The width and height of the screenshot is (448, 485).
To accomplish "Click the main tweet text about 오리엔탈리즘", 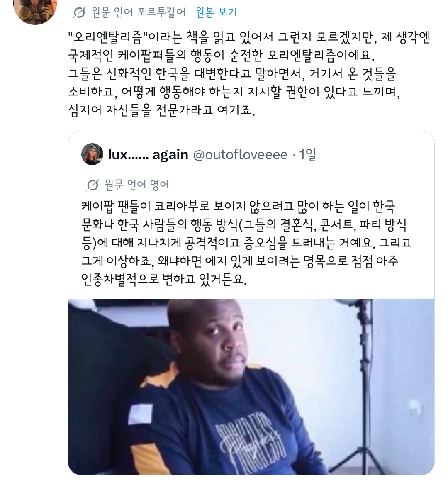I will pos(249,73).
